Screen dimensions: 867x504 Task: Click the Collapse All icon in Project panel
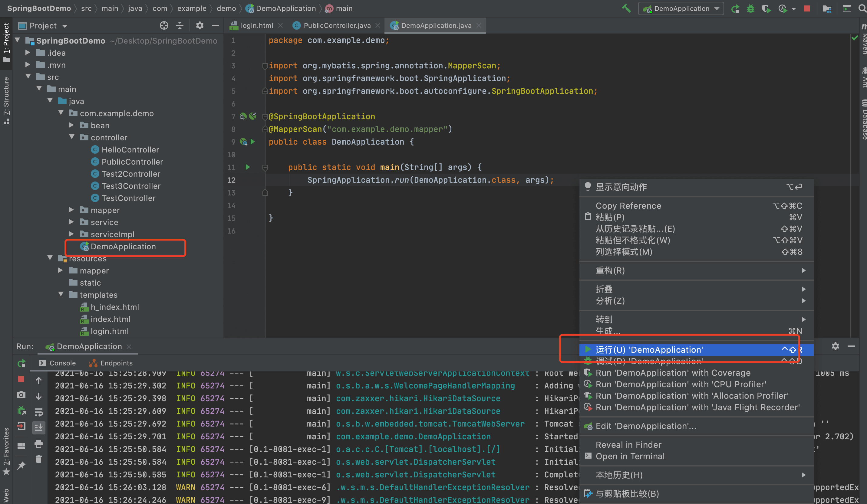click(180, 25)
